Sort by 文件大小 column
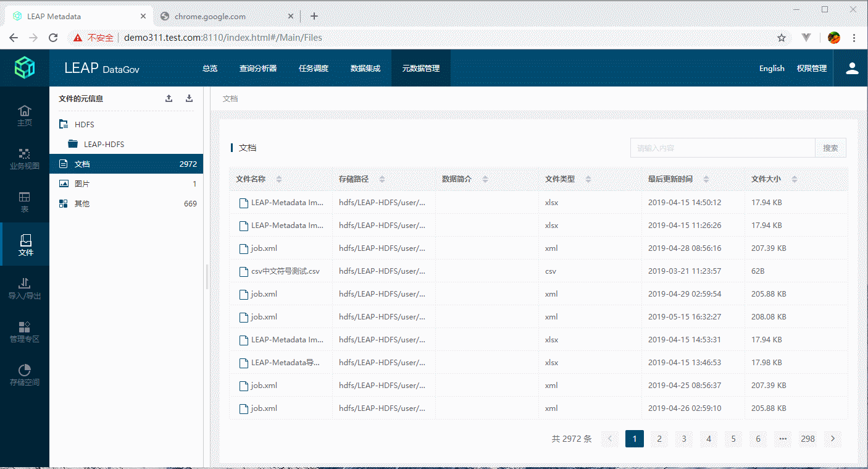This screenshot has height=469, width=868. pos(795,179)
